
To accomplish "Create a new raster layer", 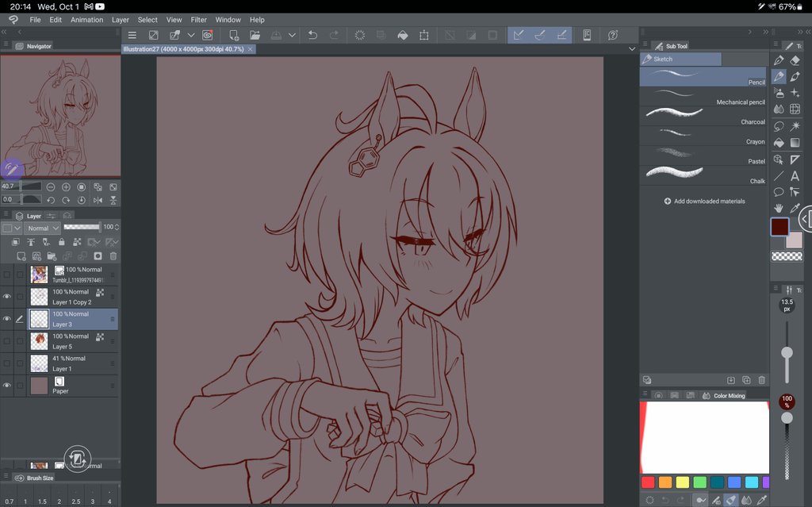I will click(21, 255).
